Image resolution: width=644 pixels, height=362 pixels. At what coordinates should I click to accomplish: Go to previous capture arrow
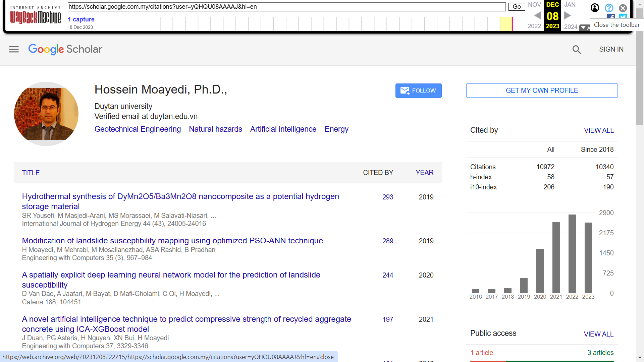537,15
